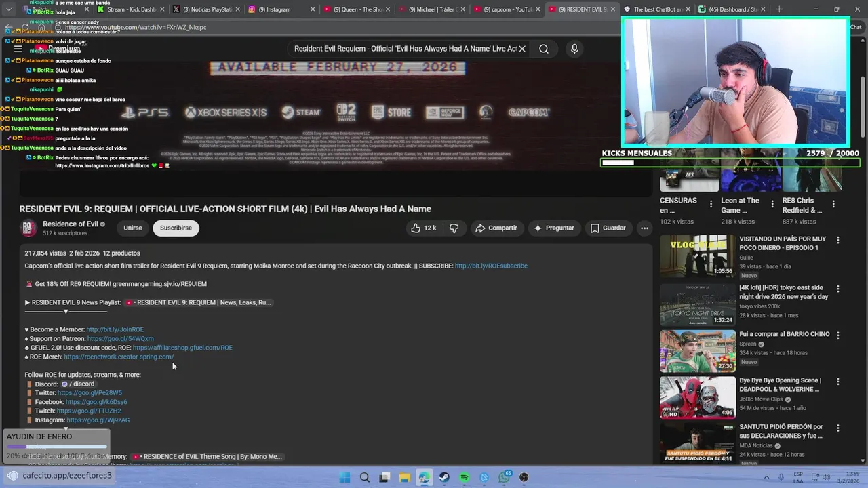Screen dimensions: 868x488
Task: Open the Windows Start menu
Action: [x=344, y=477]
